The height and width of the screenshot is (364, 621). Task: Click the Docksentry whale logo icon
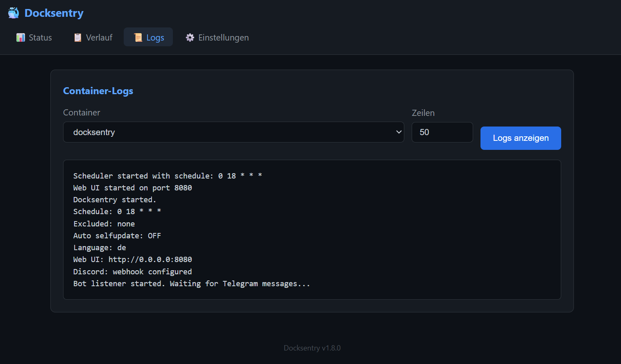(14, 13)
